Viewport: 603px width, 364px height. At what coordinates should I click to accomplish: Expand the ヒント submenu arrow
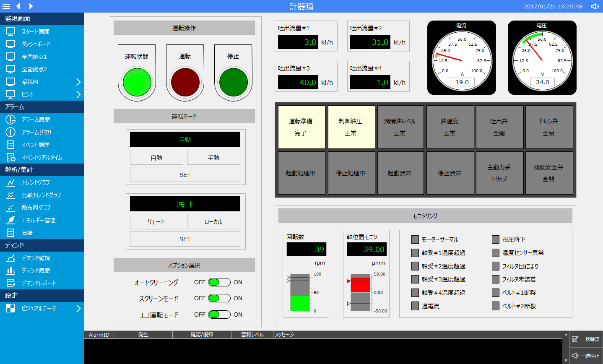78,94
